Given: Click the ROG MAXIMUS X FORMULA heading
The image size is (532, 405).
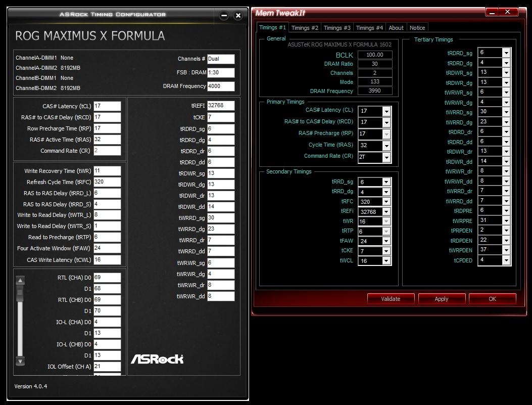Looking at the screenshot, I should tap(90, 35).
